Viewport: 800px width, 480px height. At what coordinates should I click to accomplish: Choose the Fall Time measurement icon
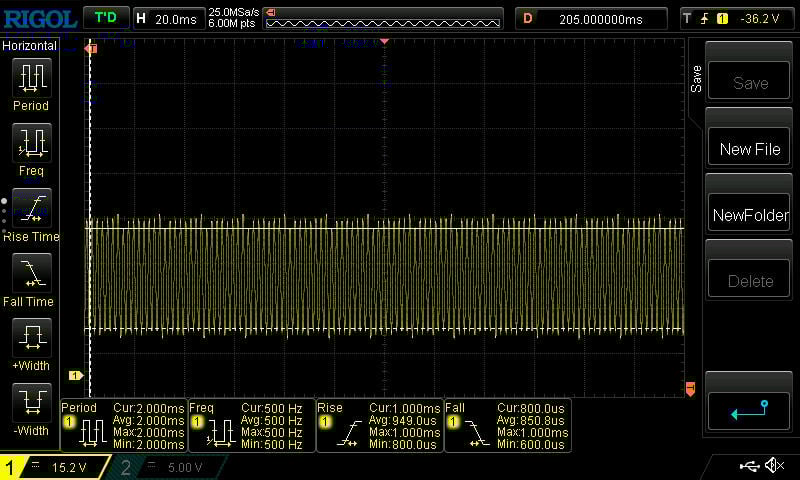coord(31,273)
